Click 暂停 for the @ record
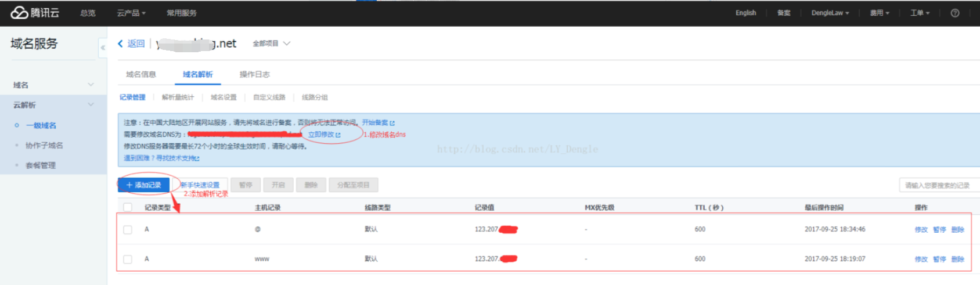Image resolution: width=980 pixels, height=285 pixels. (x=939, y=230)
